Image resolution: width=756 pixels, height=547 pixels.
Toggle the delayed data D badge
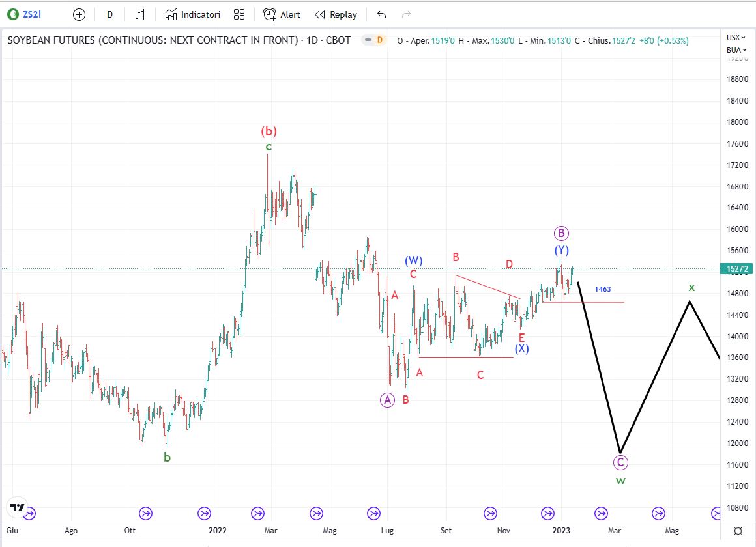380,40
